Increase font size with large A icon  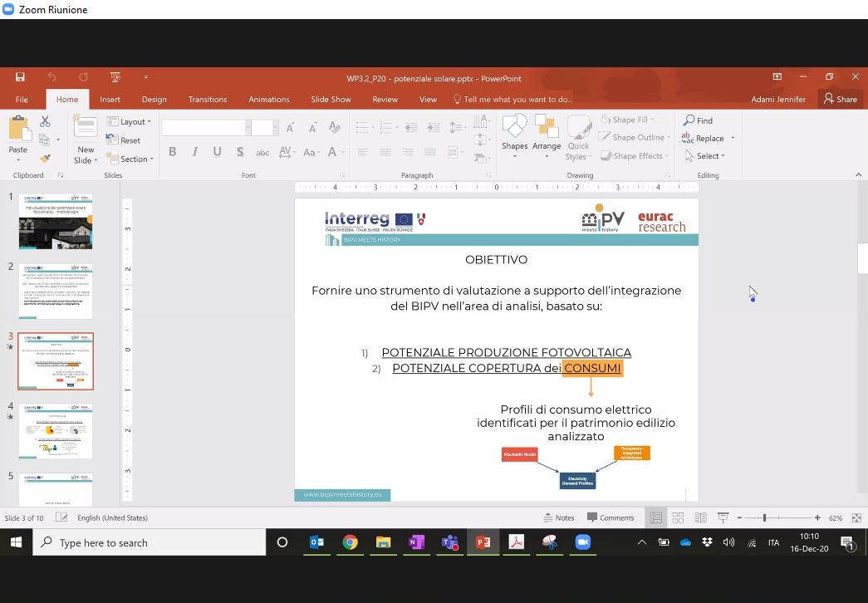point(290,128)
